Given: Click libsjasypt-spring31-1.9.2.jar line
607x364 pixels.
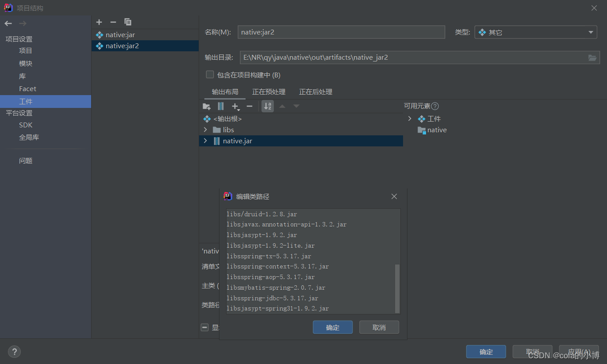Looking at the screenshot, I should 278,309.
